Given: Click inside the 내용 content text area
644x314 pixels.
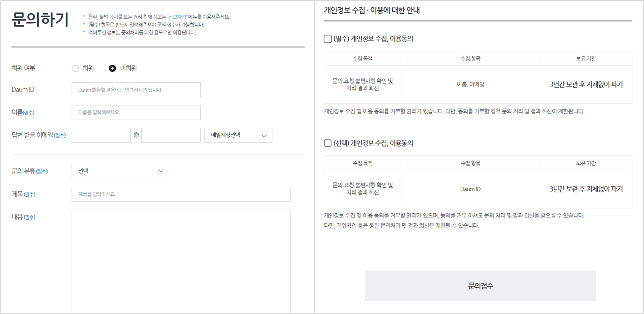Looking at the screenshot, I should (x=181, y=260).
